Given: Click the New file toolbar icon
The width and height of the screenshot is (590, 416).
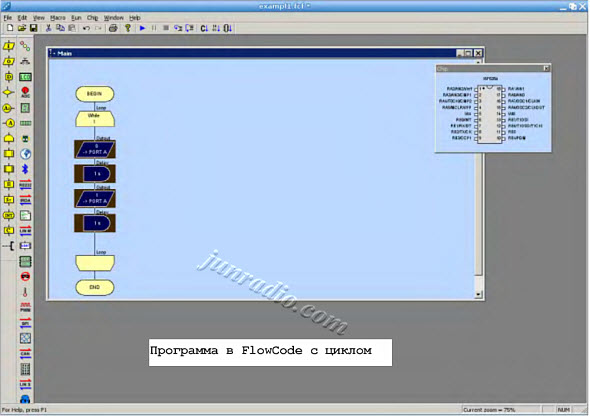Looking at the screenshot, I should pos(10,28).
